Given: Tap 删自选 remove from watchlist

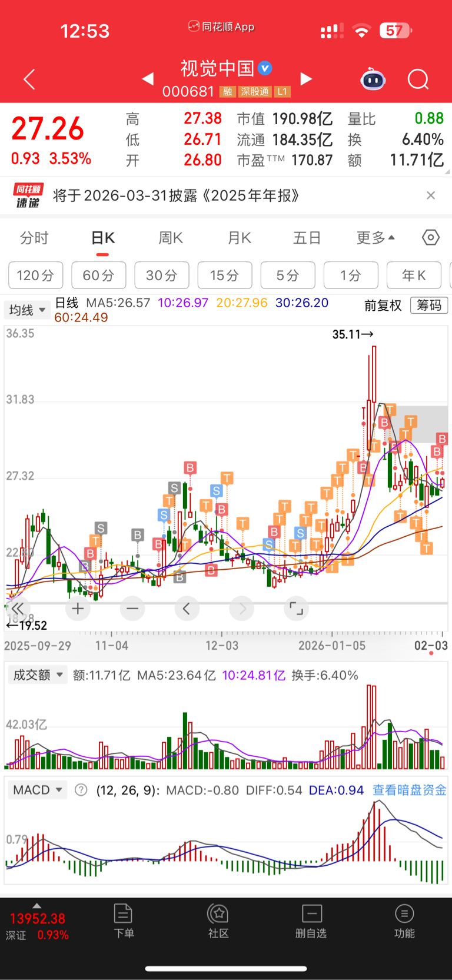Looking at the screenshot, I should pos(311,921).
